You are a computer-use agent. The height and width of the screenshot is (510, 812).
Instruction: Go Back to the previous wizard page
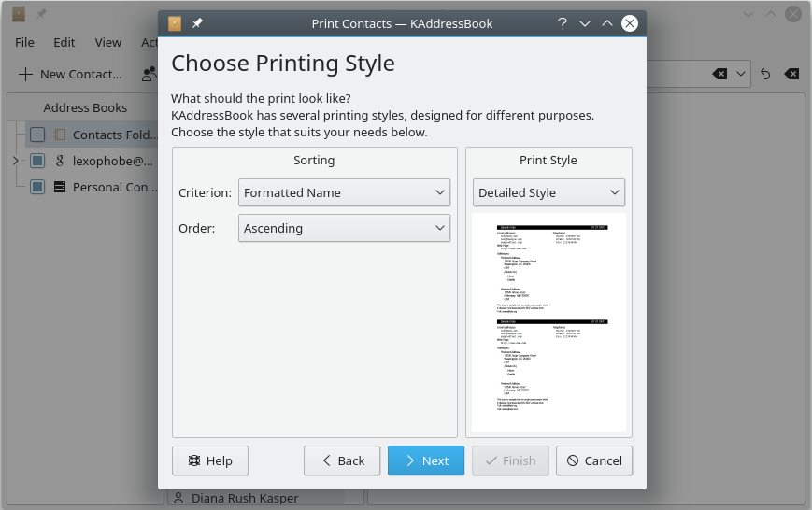[342, 460]
